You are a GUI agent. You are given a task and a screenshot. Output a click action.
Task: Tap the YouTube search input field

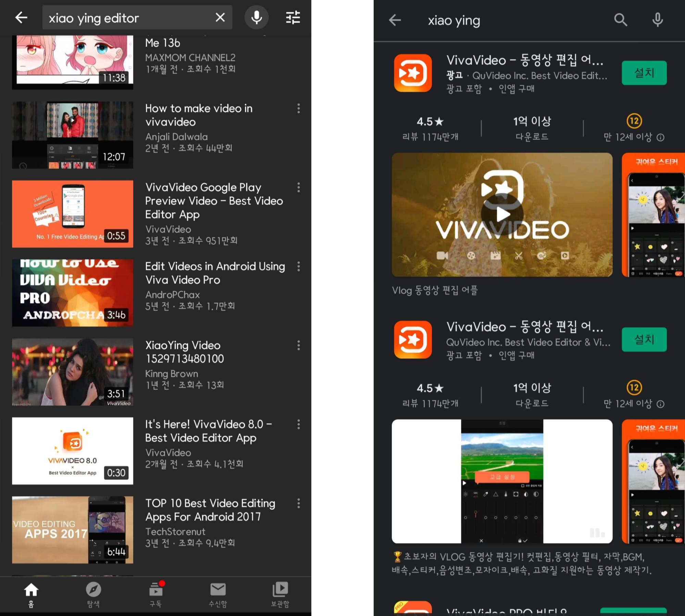pos(130,18)
